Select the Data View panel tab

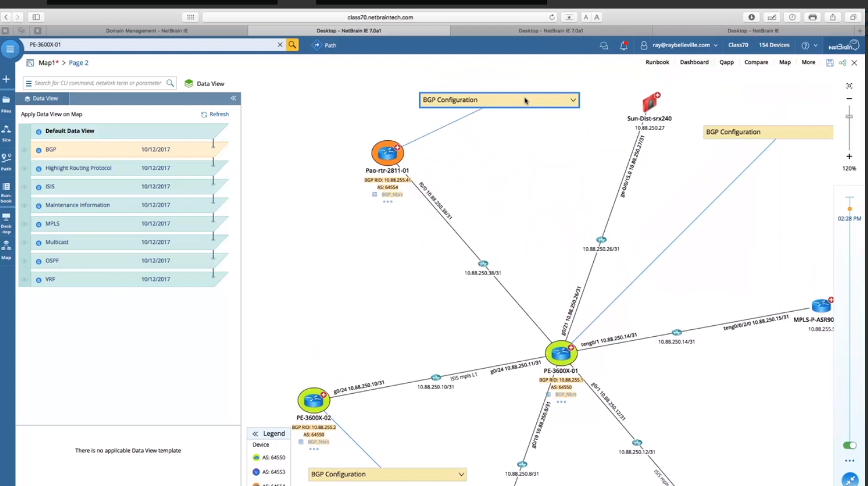(41, 99)
